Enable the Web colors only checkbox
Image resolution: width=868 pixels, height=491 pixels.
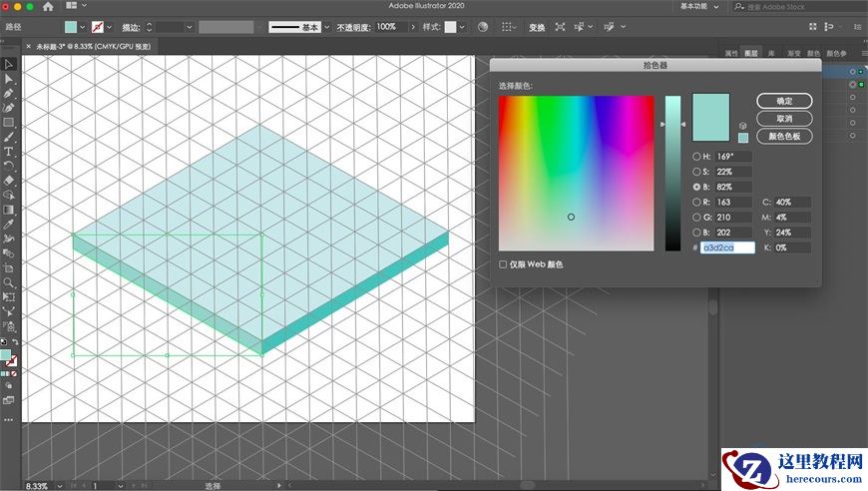[503, 264]
